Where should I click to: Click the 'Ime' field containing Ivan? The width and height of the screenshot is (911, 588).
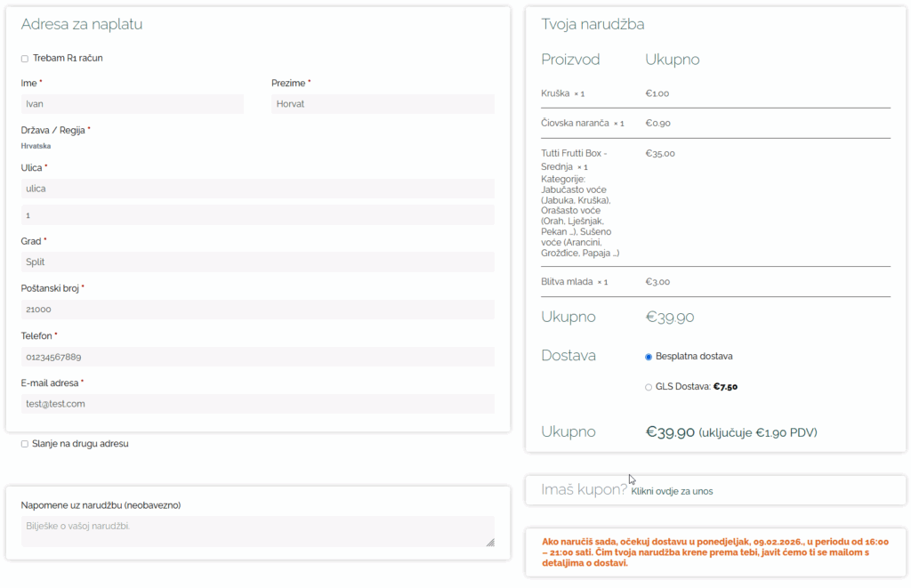(132, 104)
